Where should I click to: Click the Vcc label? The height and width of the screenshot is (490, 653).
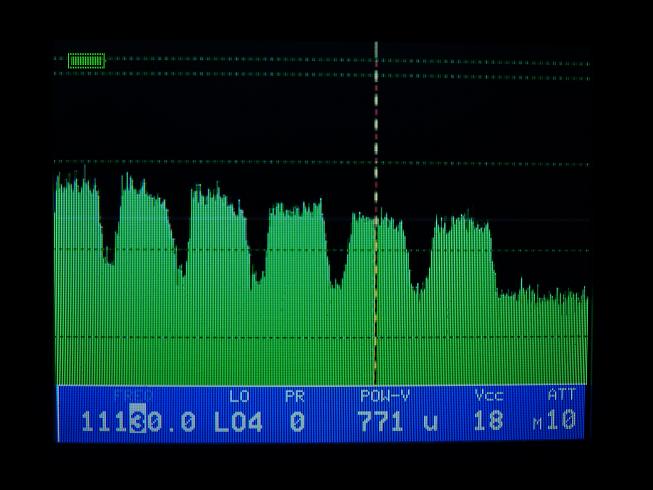487,397
